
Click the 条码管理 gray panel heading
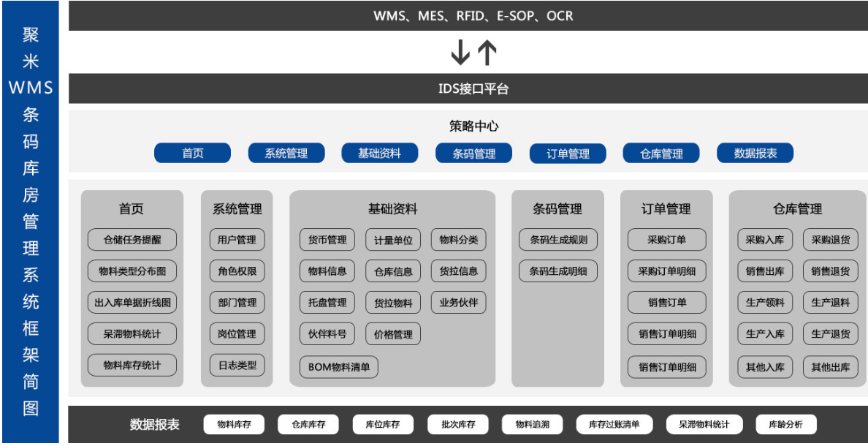[557, 209]
